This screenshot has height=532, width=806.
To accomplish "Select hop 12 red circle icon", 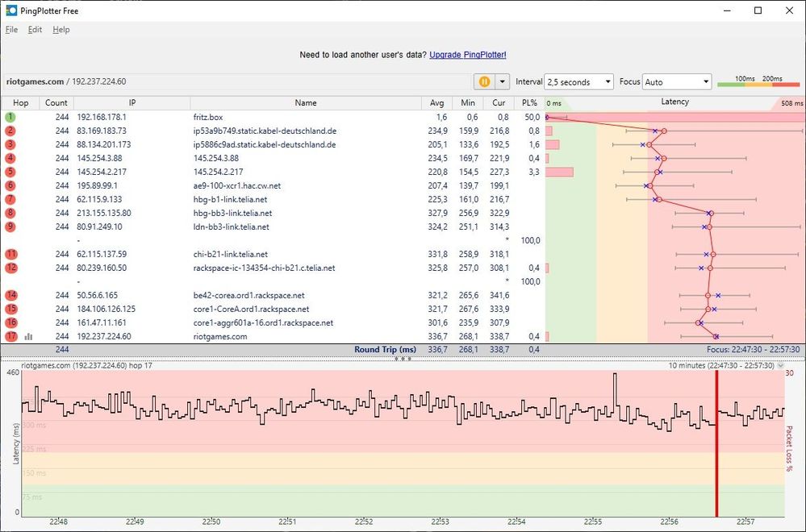I will point(10,268).
